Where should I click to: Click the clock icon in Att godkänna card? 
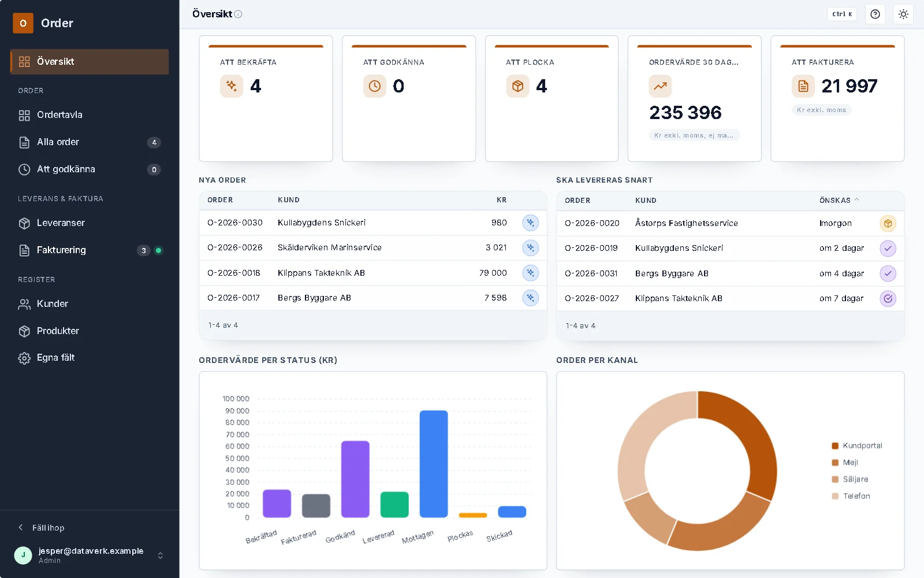[x=375, y=86]
